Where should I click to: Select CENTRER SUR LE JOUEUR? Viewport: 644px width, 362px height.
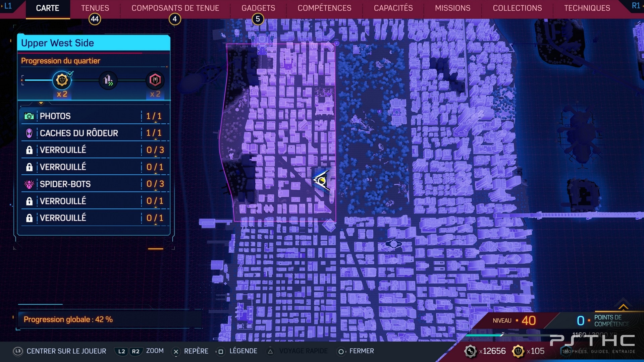pyautogui.click(x=66, y=351)
